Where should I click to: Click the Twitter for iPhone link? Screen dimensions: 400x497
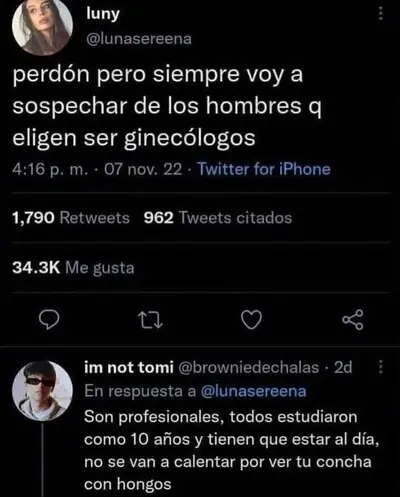pos(264,169)
